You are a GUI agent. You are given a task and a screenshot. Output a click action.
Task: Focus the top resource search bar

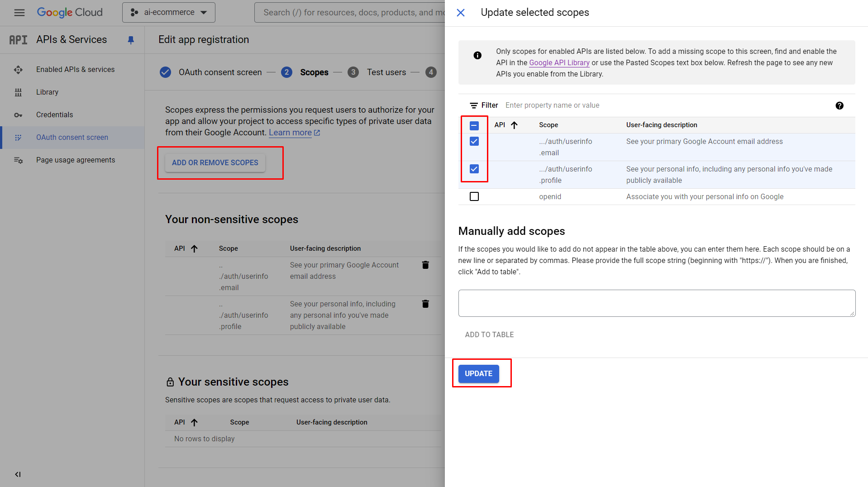coord(349,13)
